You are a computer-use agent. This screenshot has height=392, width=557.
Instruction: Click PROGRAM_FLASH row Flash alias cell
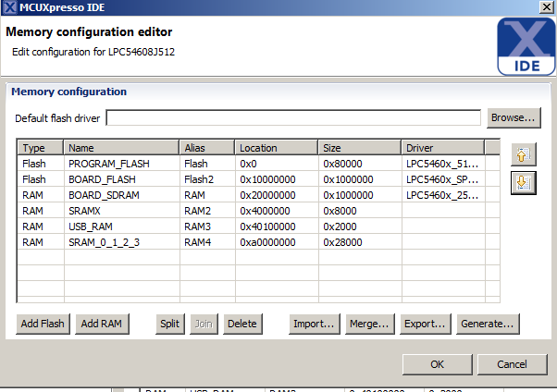coord(207,164)
